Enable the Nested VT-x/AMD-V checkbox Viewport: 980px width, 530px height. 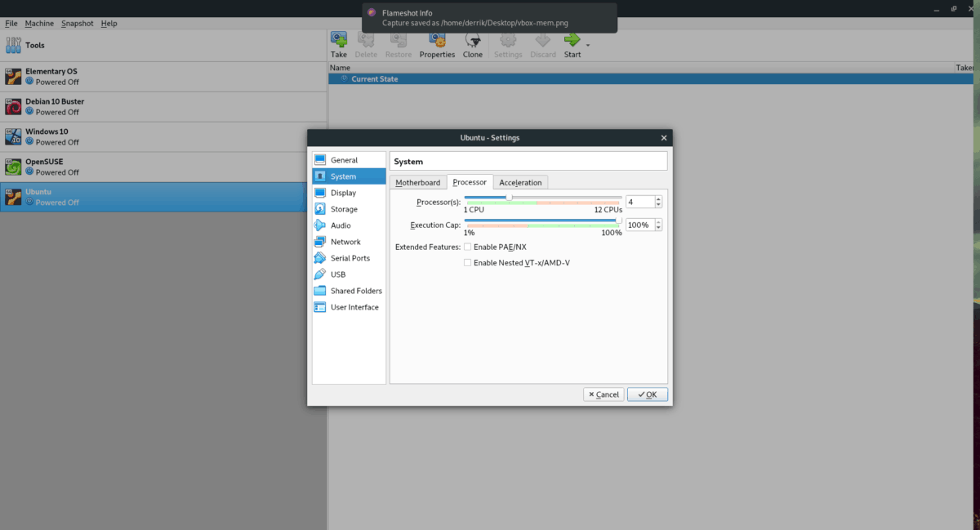pos(468,263)
